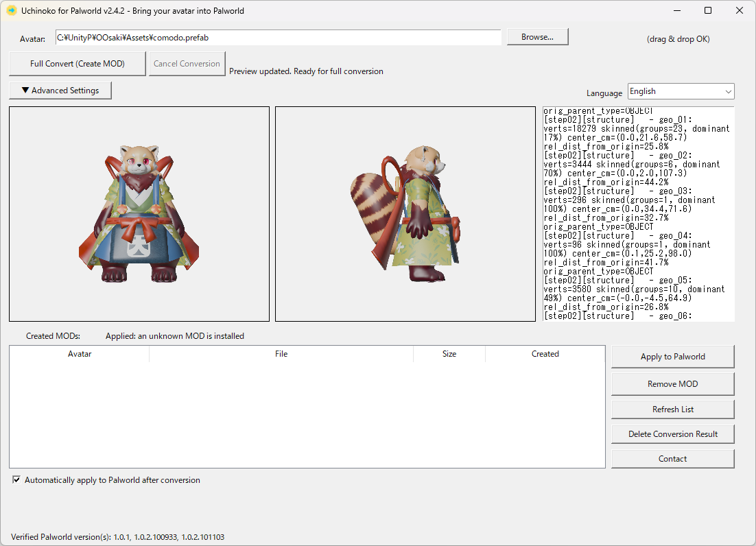Viewport: 756px width, 546px height.
Task: Click the Browse... button
Action: [538, 37]
